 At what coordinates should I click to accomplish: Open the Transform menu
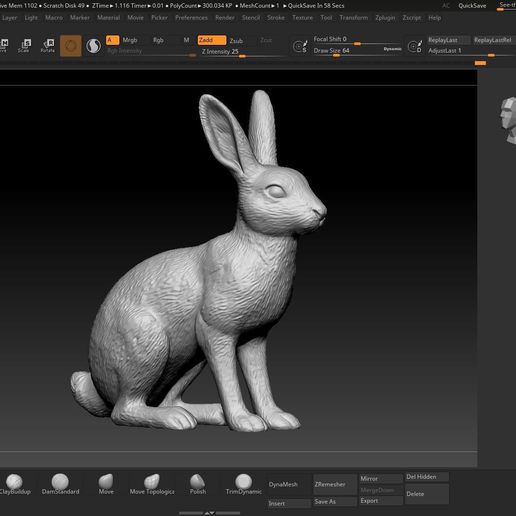click(x=354, y=18)
